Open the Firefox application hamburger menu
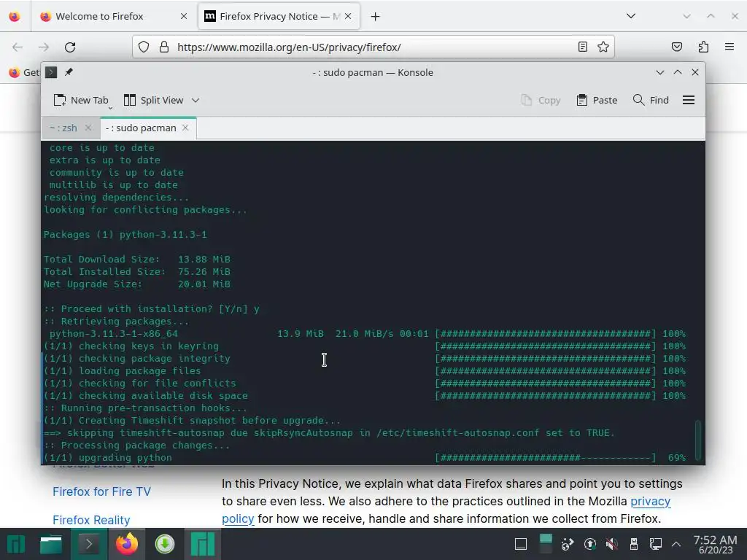The width and height of the screenshot is (747, 560). (729, 47)
